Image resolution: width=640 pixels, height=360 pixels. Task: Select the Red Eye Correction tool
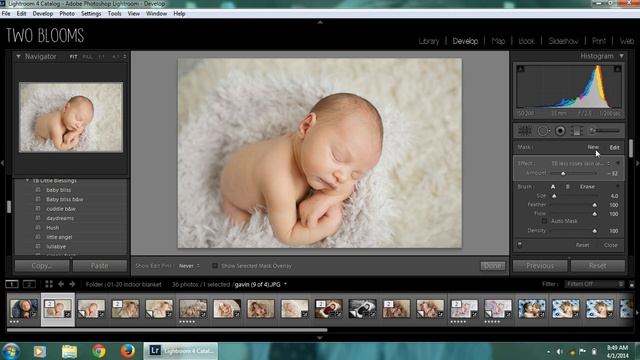point(560,131)
